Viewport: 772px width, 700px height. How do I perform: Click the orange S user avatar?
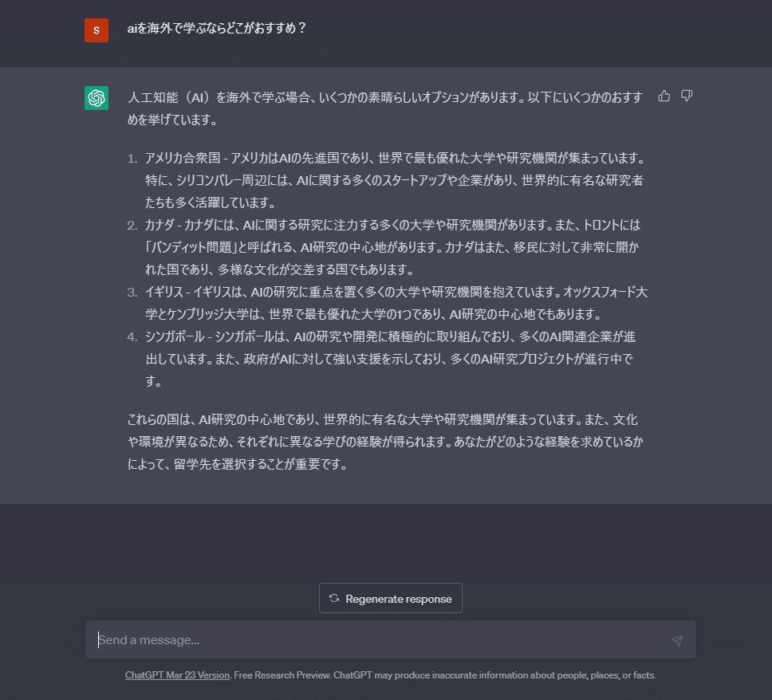[96, 30]
